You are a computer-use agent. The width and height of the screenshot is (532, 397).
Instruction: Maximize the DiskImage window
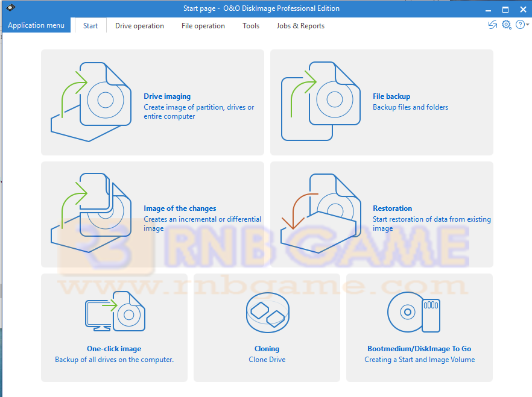(x=505, y=10)
